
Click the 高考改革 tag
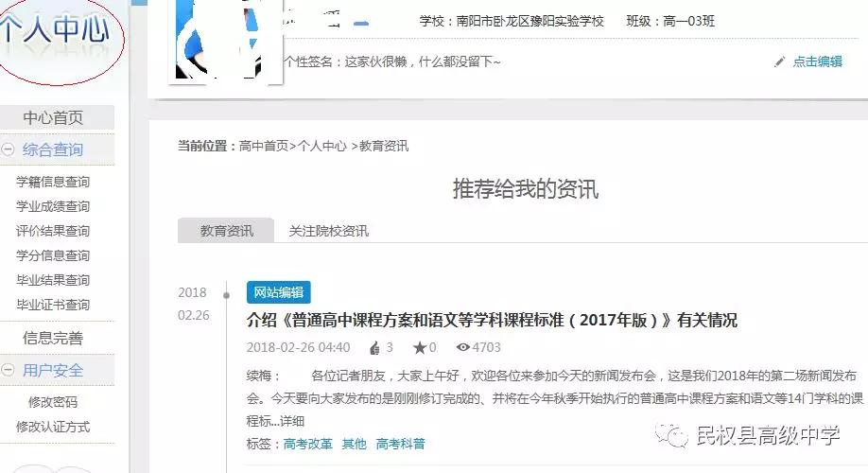[x=307, y=443]
